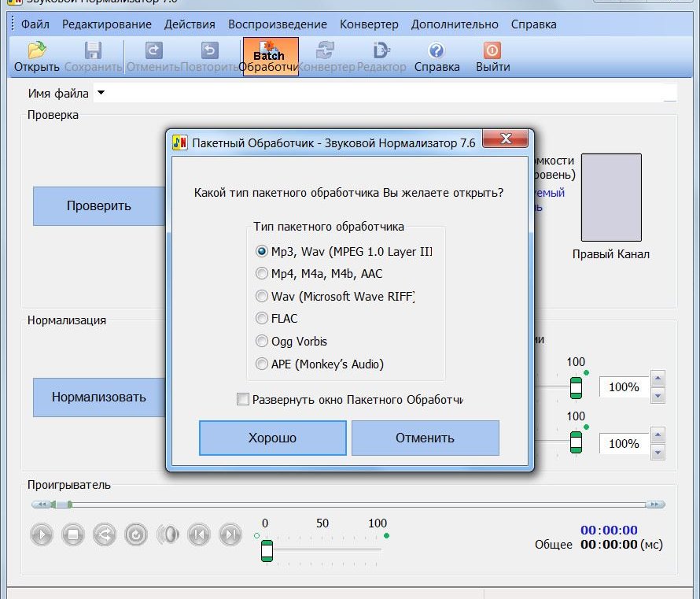Viewport: 700px width, 599px height.
Task: Open help via the Справка toolbar icon
Action: click(x=437, y=57)
